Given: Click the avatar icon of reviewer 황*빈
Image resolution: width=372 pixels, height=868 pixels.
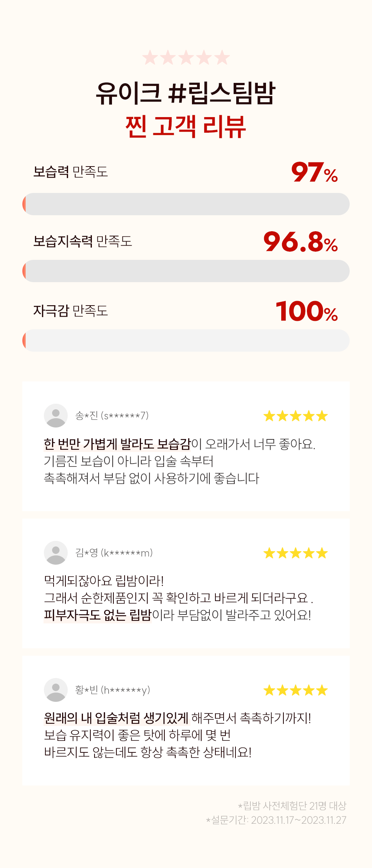Looking at the screenshot, I should click(x=56, y=690).
